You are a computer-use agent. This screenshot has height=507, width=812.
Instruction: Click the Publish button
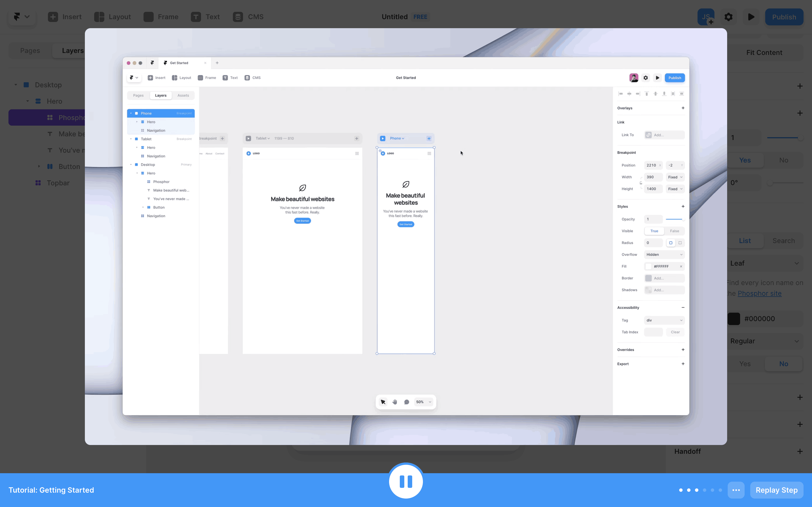(x=784, y=17)
